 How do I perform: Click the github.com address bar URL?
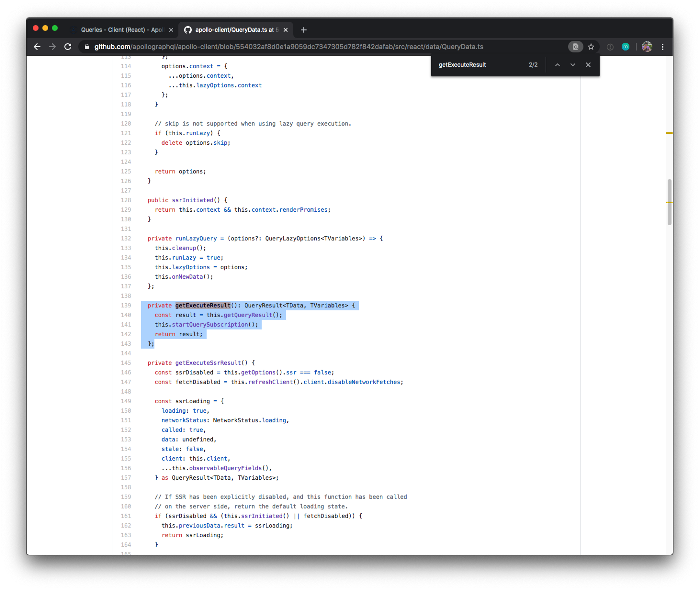pos(289,47)
